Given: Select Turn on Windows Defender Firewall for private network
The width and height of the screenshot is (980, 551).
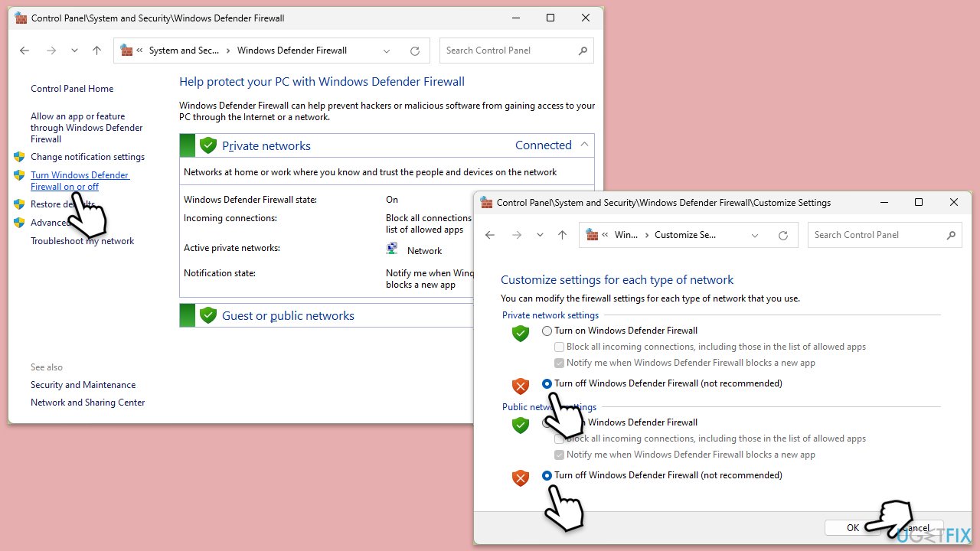Looking at the screenshot, I should pyautogui.click(x=547, y=331).
